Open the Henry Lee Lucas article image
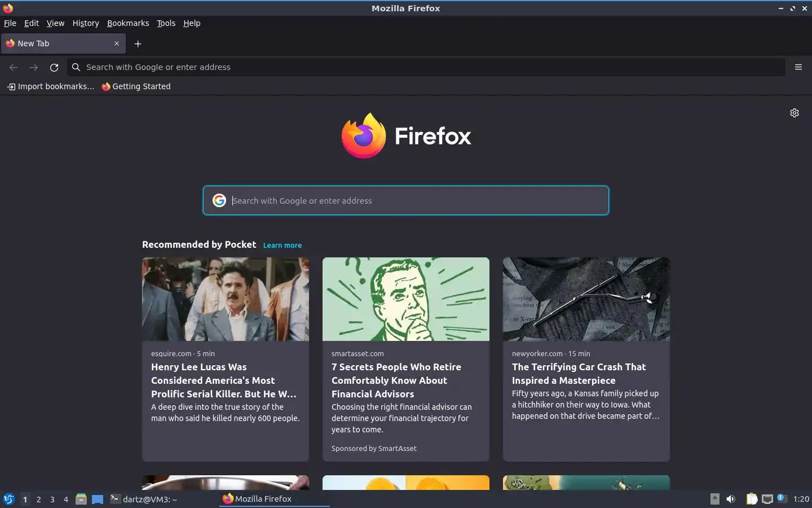The height and width of the screenshot is (508, 812). (x=226, y=299)
